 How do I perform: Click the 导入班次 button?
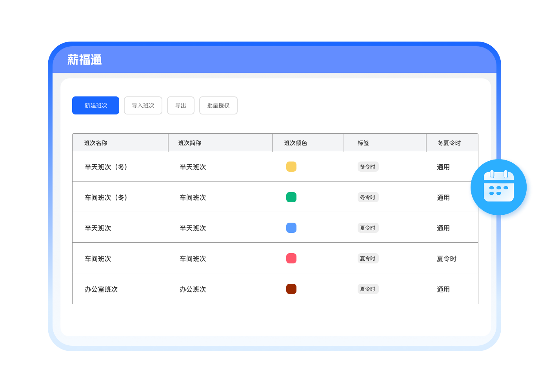143,105
